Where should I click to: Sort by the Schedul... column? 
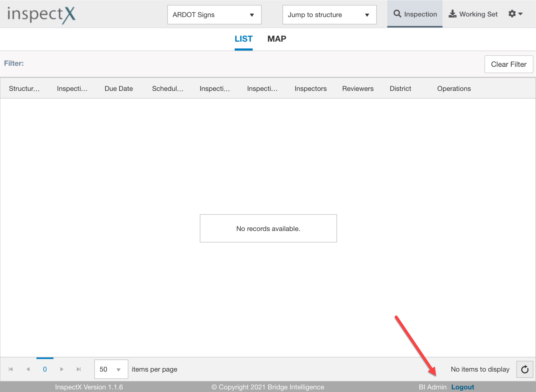click(167, 88)
